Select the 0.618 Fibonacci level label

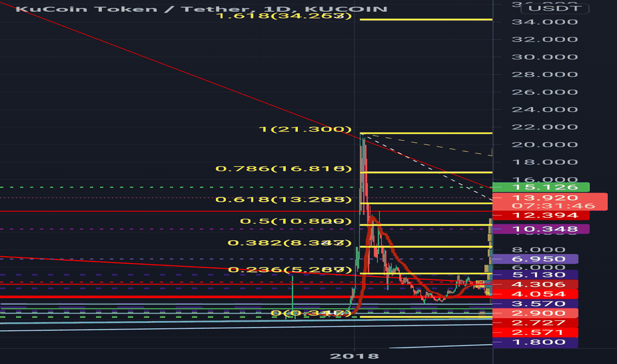click(283, 199)
